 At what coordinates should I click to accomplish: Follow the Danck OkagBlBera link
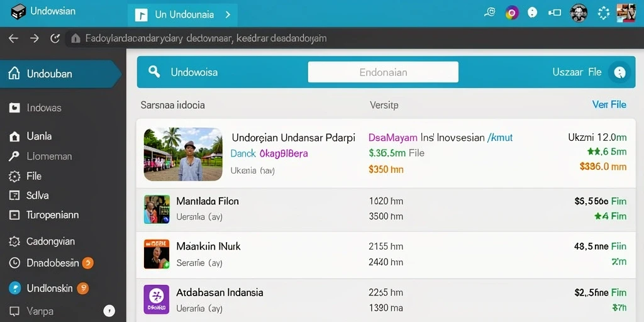pos(269,153)
